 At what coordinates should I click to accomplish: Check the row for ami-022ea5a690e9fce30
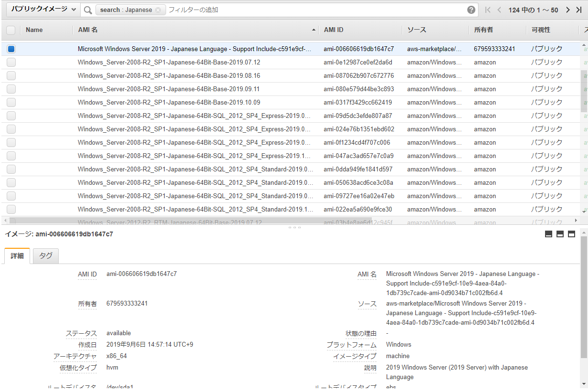point(11,209)
